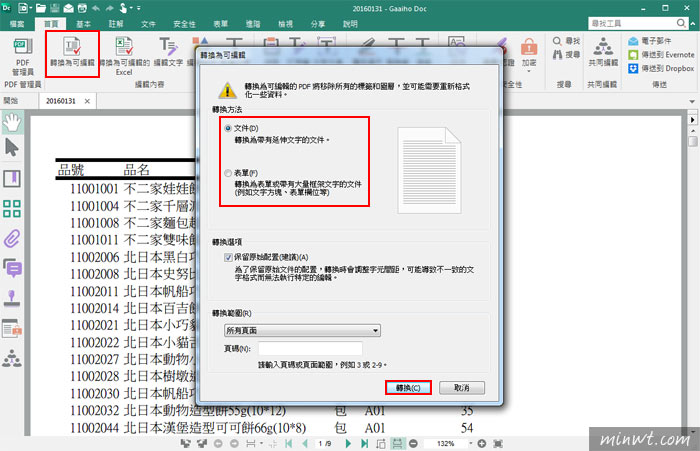Click the 轉換(C) button

click(408, 388)
